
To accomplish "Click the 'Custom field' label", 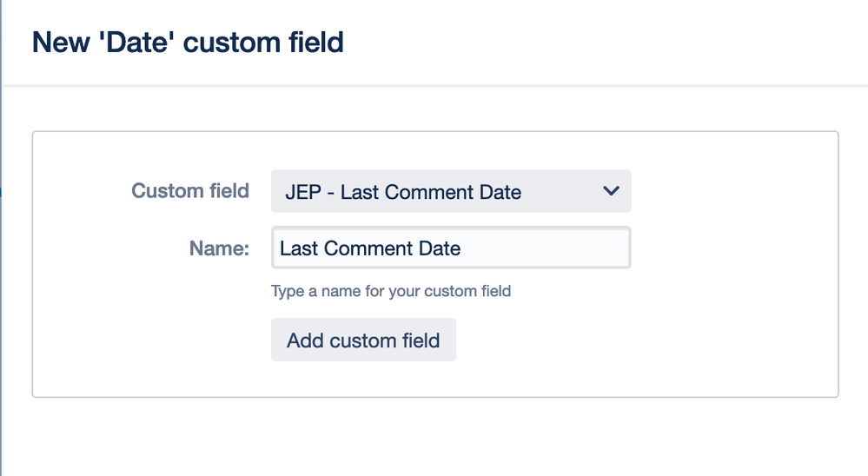I will (x=190, y=191).
